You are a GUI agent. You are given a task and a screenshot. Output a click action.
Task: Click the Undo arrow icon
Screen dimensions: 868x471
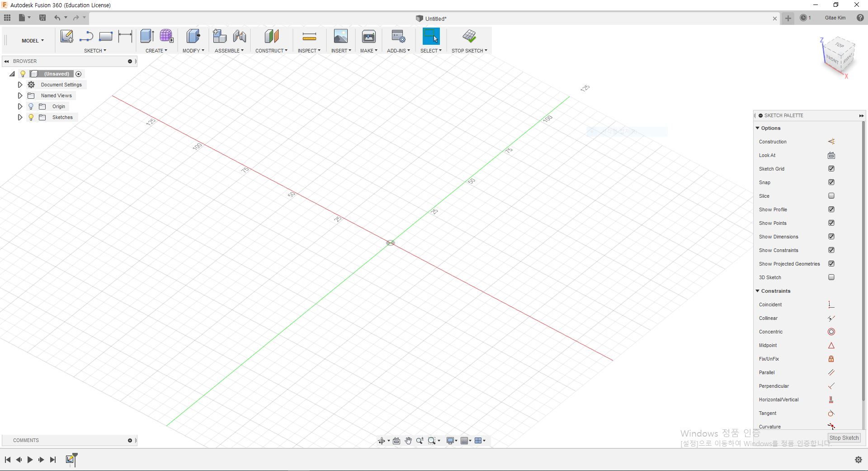coord(57,18)
